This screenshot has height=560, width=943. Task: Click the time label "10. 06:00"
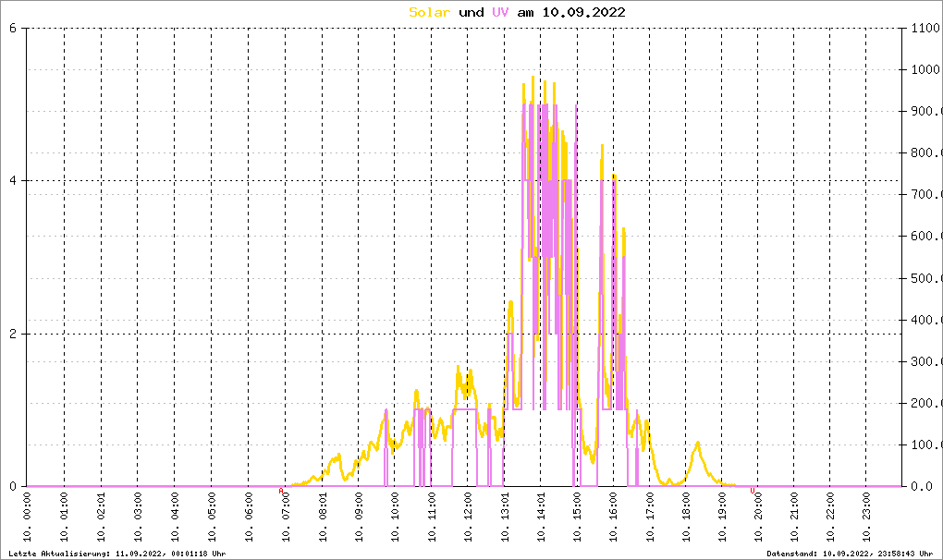pyautogui.click(x=249, y=517)
